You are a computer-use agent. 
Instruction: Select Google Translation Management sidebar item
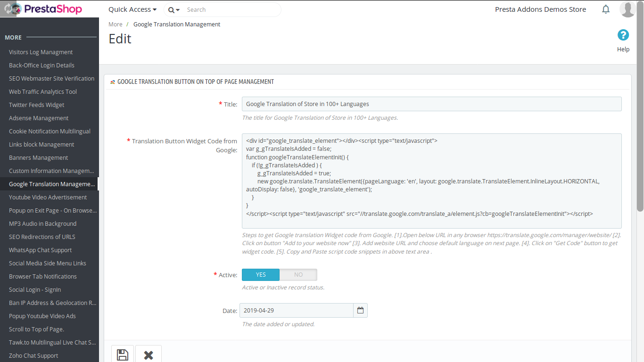[50, 184]
